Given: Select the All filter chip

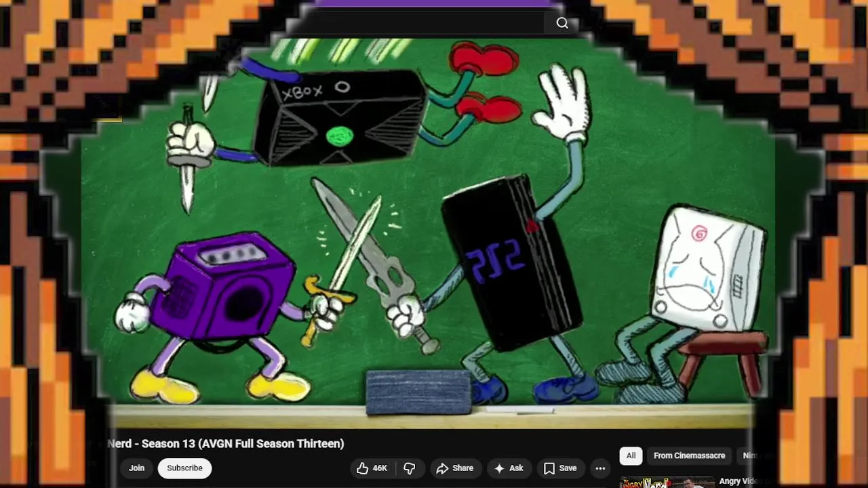Looking at the screenshot, I should pos(631,455).
